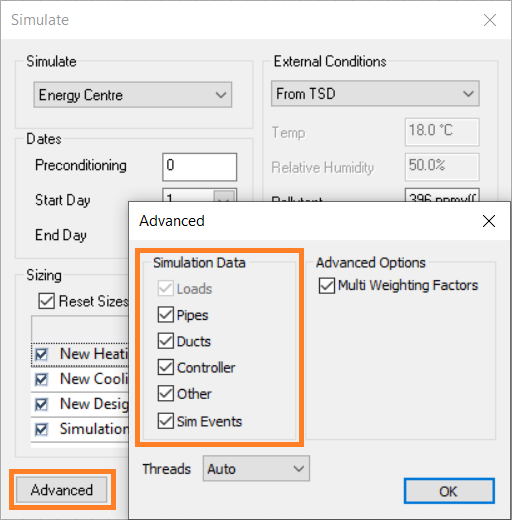
Task: Toggle the Sim Events checkbox
Action: click(x=165, y=421)
